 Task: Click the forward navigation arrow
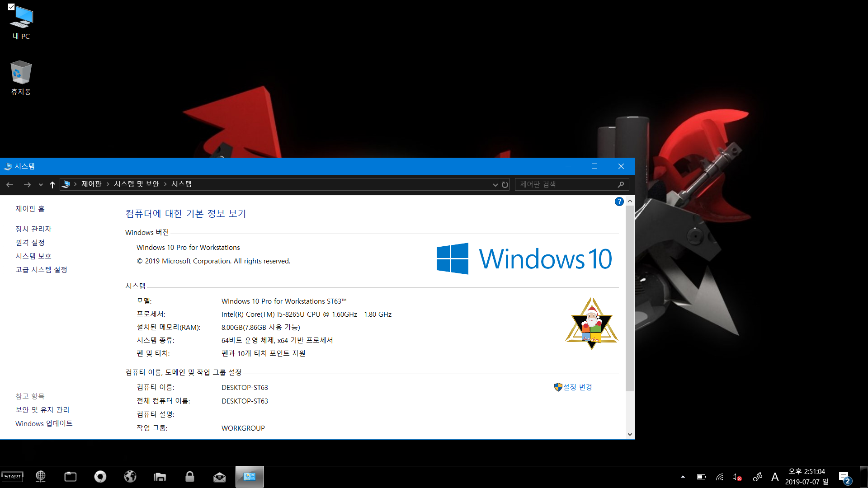click(x=27, y=184)
